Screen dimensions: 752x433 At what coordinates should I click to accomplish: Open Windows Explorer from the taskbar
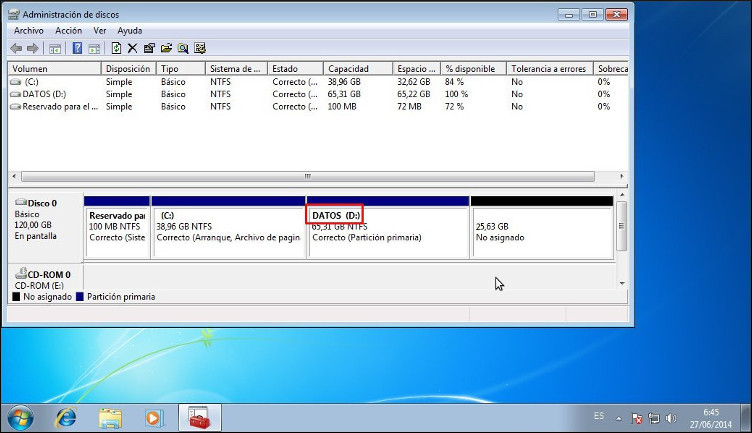(110, 418)
